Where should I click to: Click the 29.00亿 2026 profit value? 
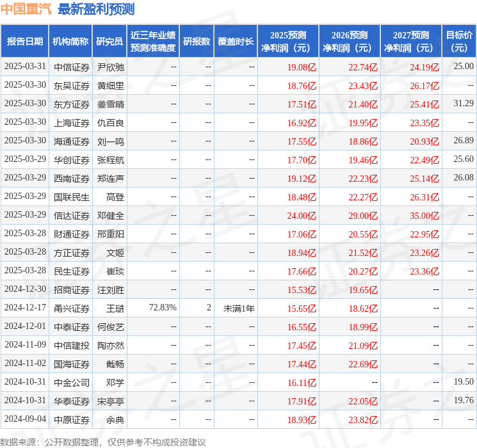[x=363, y=216]
